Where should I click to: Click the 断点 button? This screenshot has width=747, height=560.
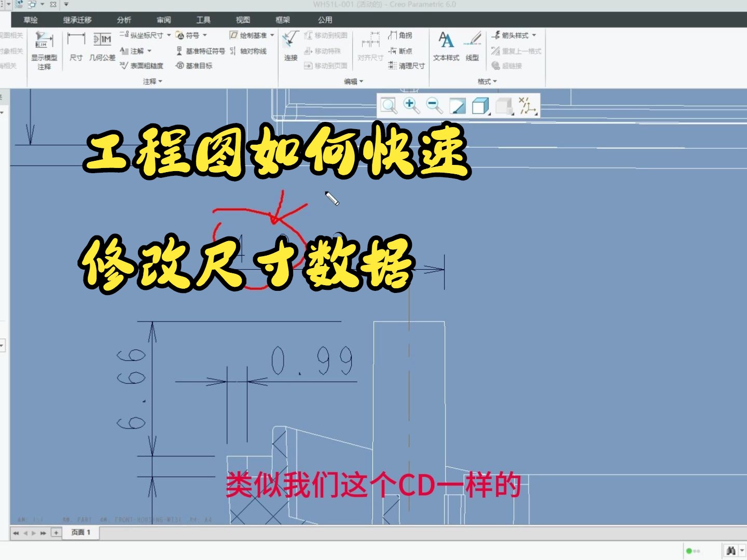click(402, 51)
